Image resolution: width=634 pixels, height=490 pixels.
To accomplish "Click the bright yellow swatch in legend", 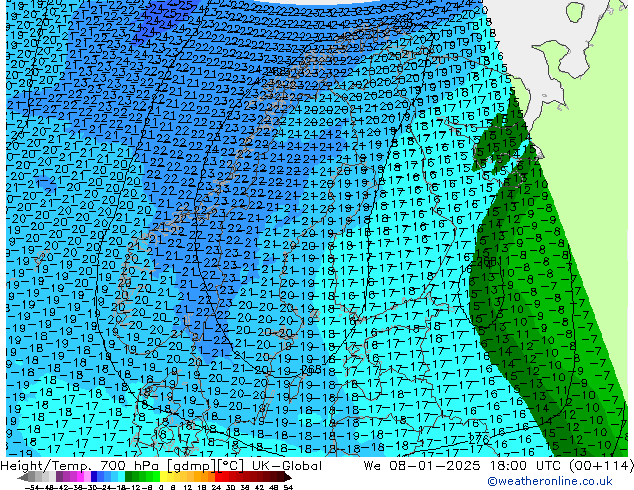I will pos(163,477).
